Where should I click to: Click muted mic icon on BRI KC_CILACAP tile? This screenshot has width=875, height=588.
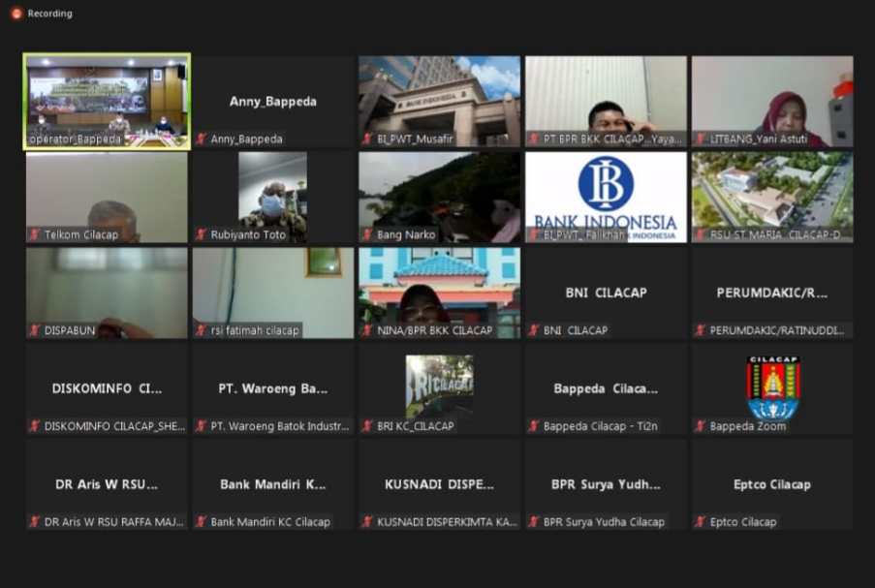point(368,426)
